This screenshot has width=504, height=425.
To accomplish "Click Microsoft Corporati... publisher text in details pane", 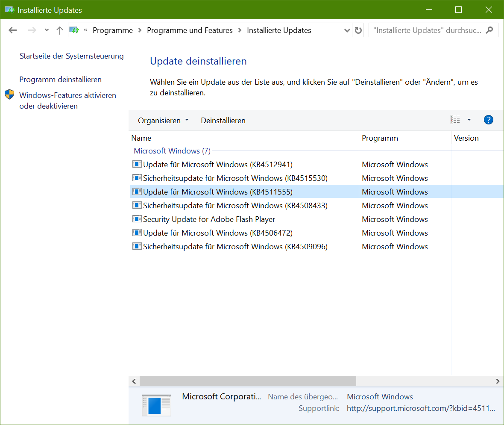I will click(222, 396).
